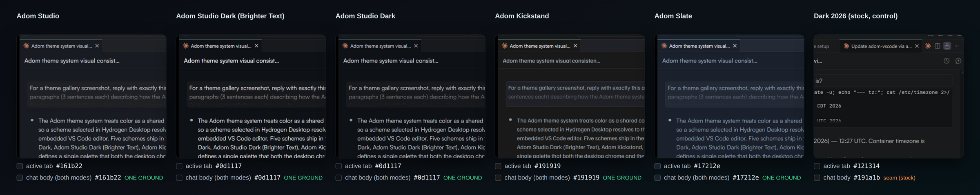Check 'chat body (both modes) #17212e' checkbox
This screenshot has height=195, width=980.
[657, 178]
